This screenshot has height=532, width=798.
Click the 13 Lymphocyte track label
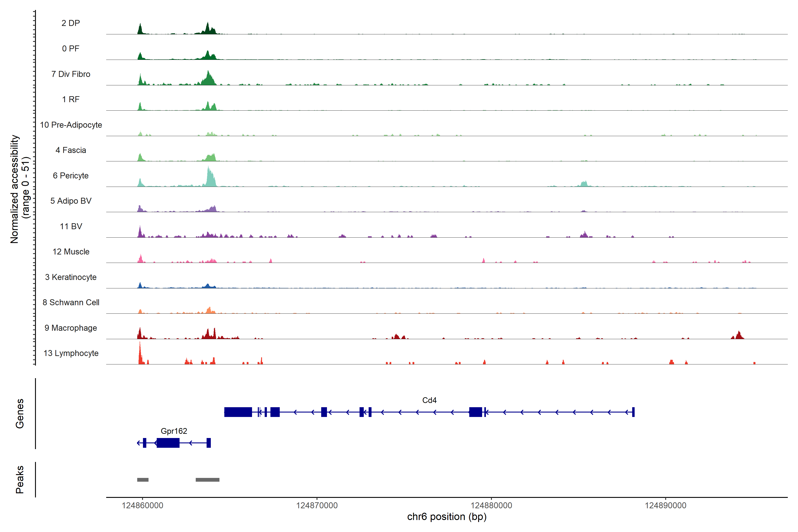coord(71,353)
